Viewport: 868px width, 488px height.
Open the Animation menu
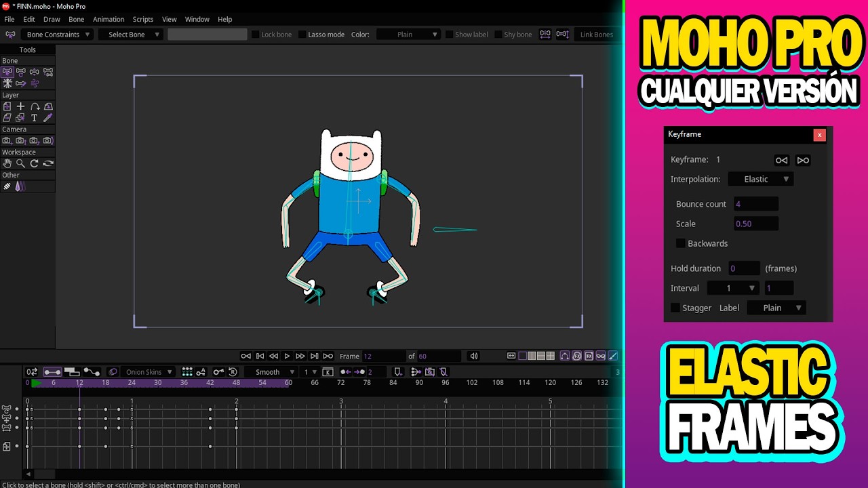click(x=108, y=19)
